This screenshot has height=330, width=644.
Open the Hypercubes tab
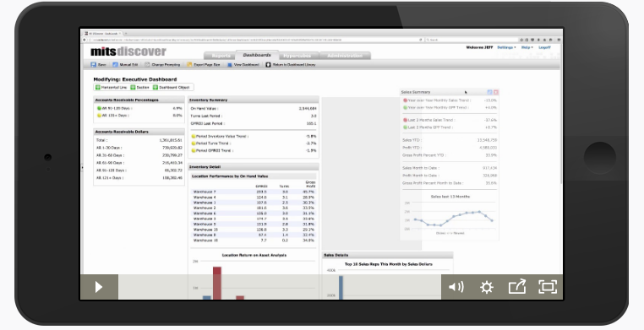(297, 56)
